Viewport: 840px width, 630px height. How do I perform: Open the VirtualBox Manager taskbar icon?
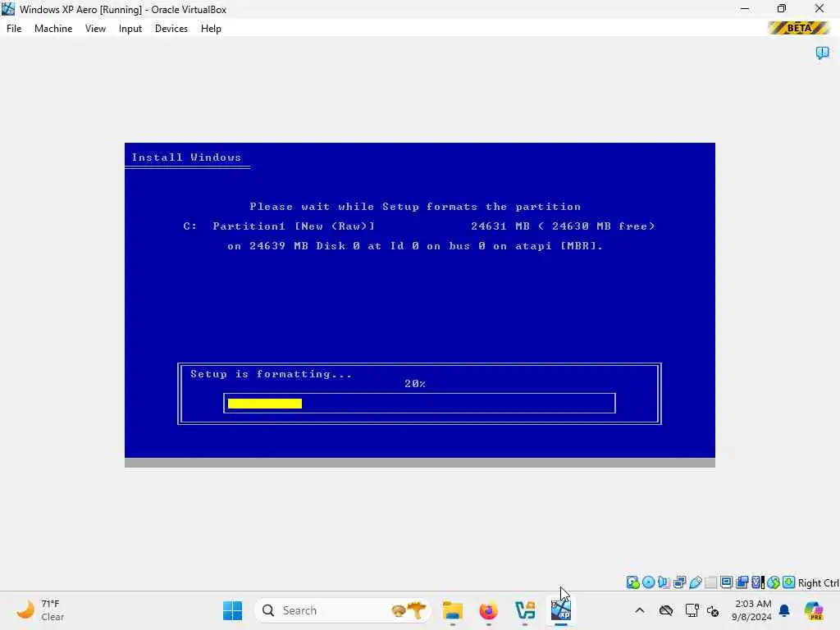(525, 610)
